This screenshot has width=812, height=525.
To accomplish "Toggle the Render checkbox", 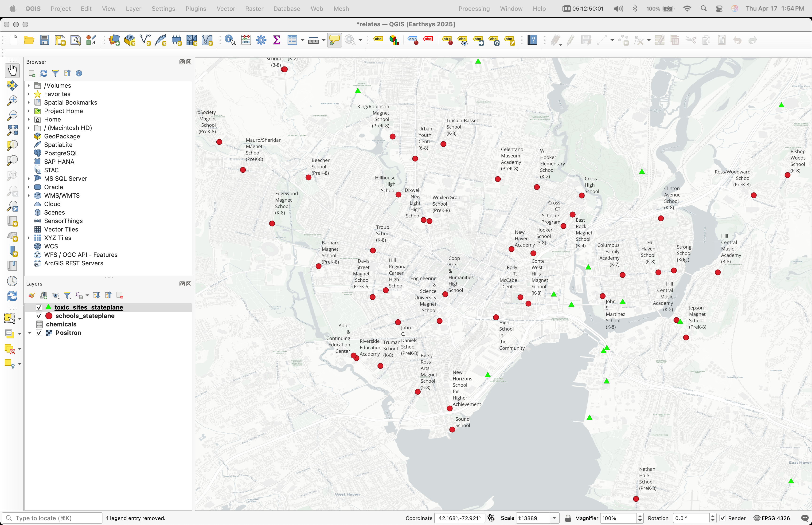I will coord(722,518).
